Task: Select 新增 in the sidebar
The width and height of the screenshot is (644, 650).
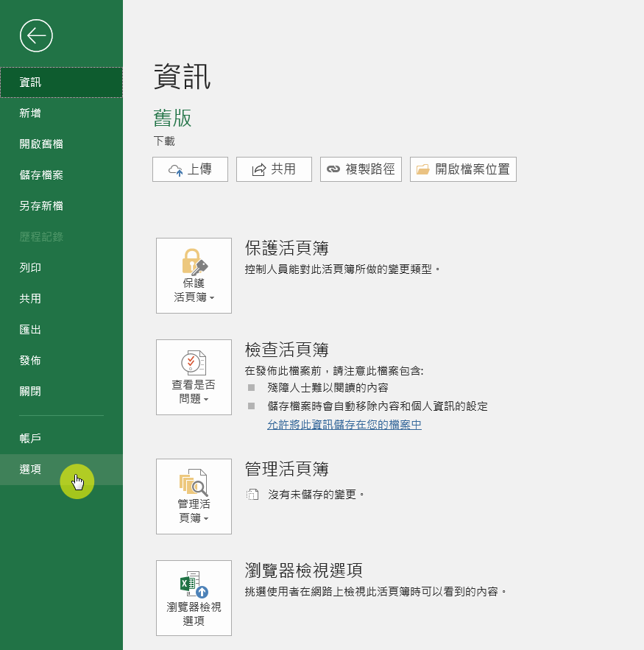Action: click(x=61, y=113)
